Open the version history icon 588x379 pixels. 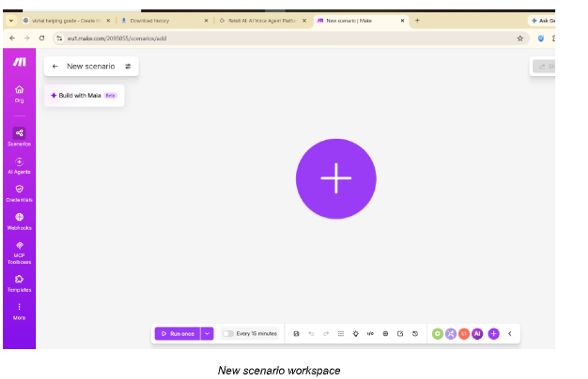(415, 333)
